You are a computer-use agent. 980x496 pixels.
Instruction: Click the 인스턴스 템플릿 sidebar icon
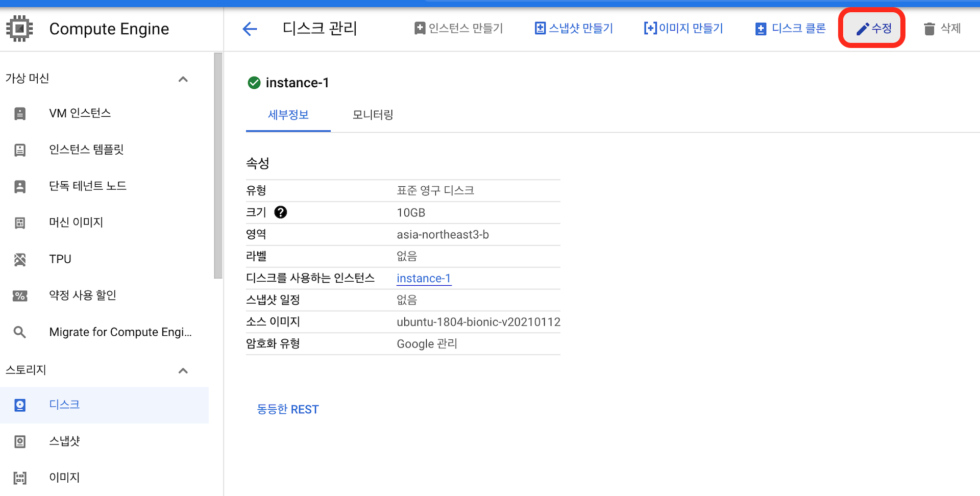(20, 150)
